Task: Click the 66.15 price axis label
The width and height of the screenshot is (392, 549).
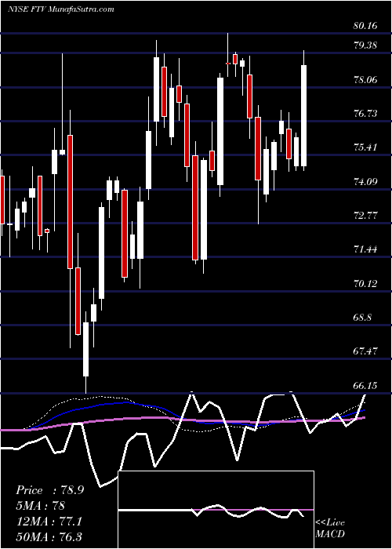Action: [366, 386]
